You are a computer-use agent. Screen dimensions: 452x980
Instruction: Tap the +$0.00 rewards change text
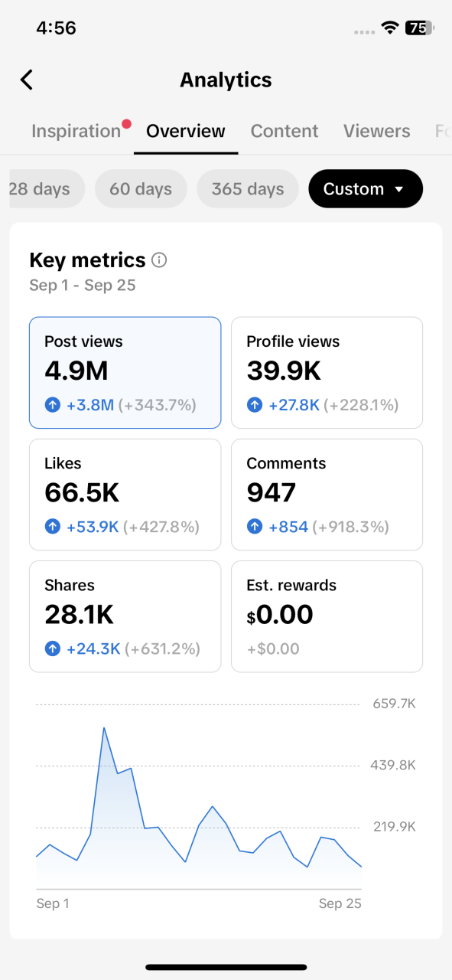273,648
